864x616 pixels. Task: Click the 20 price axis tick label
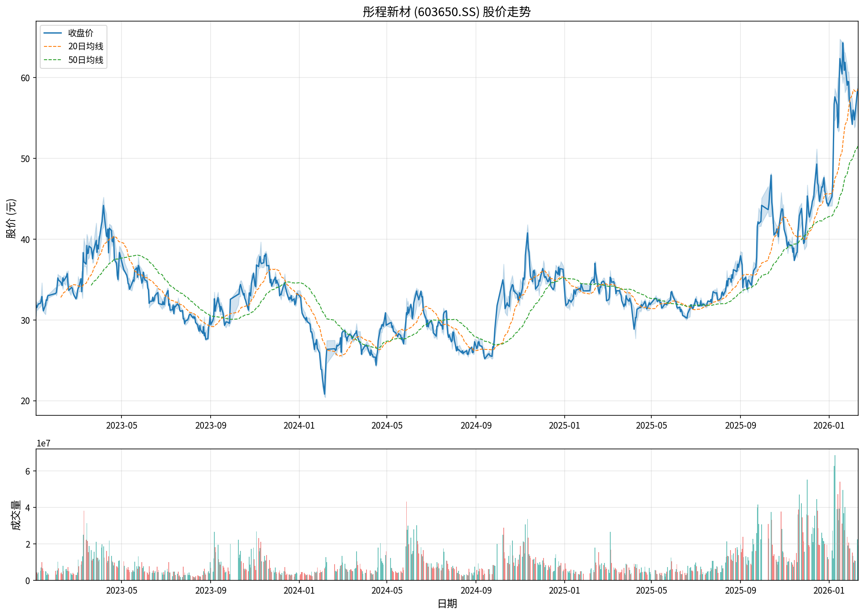tap(25, 401)
